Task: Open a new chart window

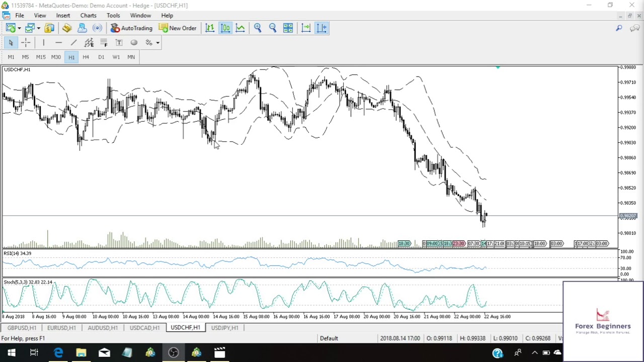Action: [11, 28]
